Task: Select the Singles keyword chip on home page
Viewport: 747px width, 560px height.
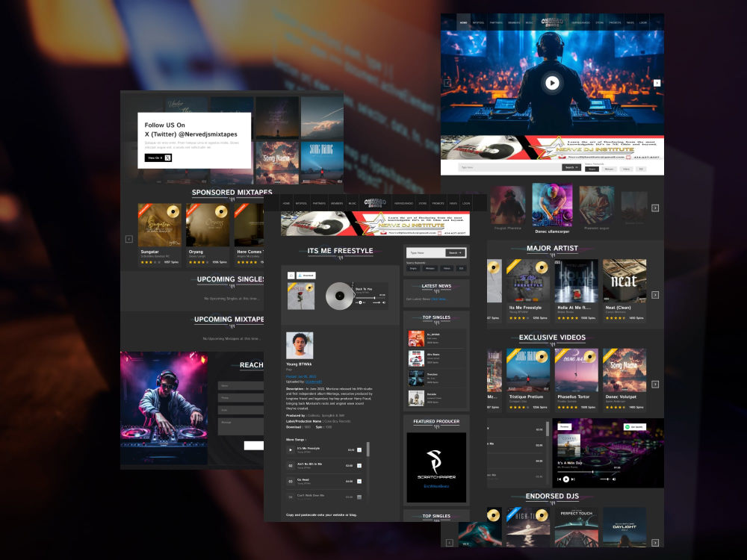Action: [592, 169]
